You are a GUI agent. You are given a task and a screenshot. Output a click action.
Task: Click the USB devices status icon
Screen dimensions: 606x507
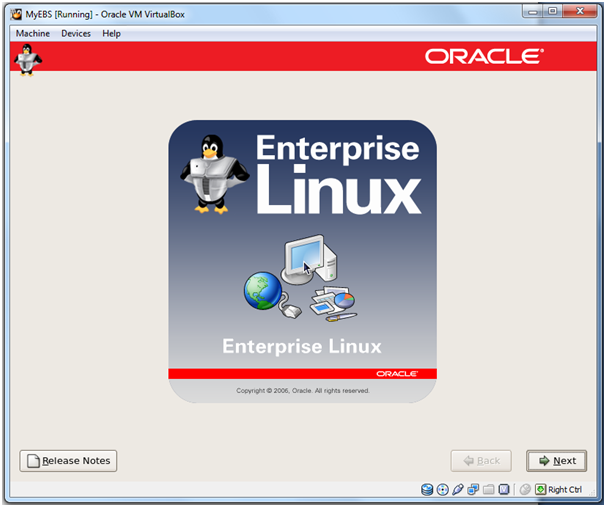click(458, 490)
